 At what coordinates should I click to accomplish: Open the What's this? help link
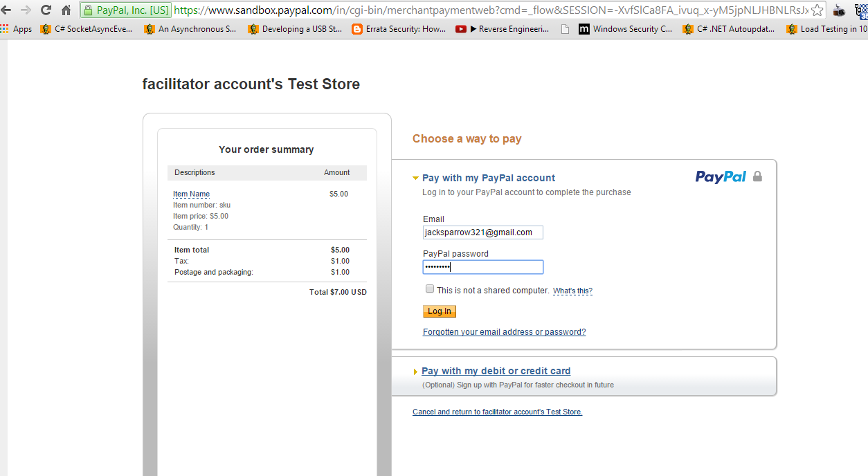click(572, 291)
